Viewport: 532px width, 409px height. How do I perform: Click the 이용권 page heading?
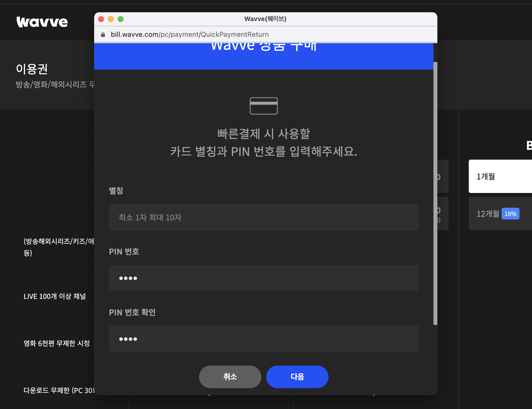pyautogui.click(x=32, y=69)
